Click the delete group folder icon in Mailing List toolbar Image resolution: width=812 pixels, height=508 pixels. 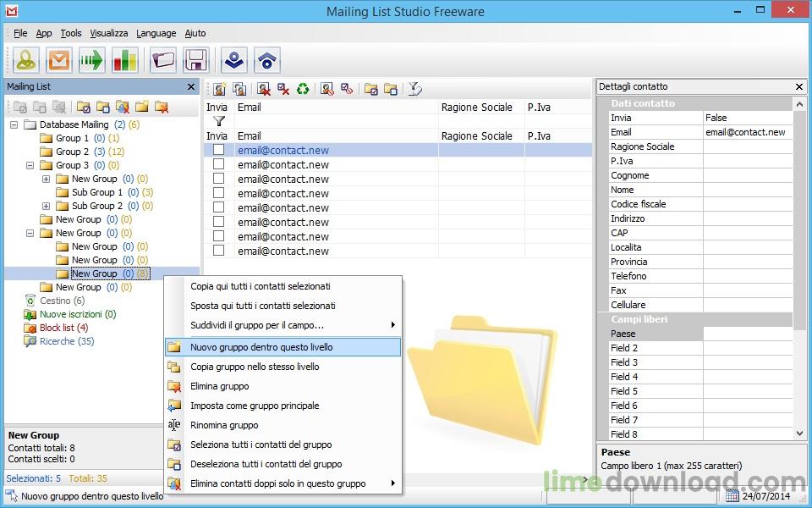click(162, 107)
